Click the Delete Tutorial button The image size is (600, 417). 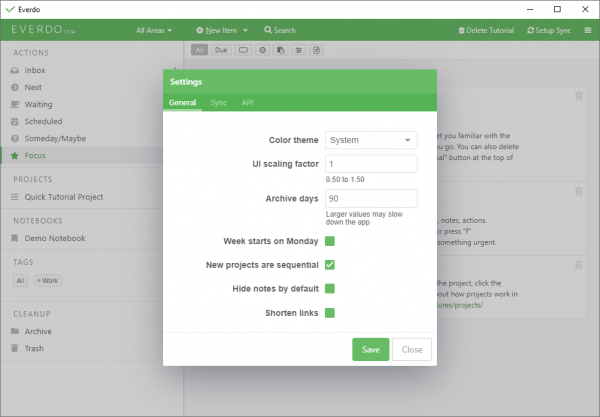(486, 30)
